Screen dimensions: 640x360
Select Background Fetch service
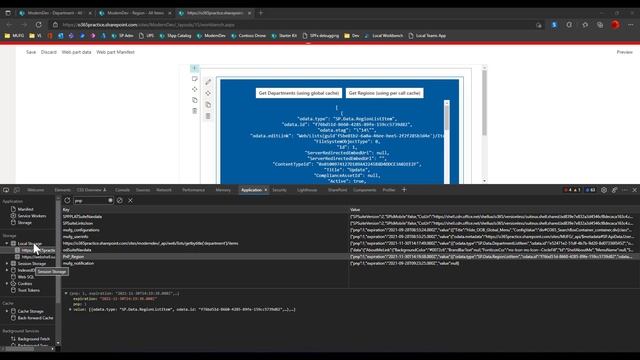[33, 339]
